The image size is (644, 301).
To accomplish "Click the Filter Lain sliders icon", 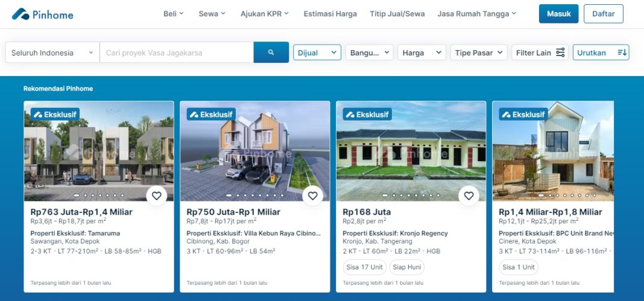I will click(x=560, y=52).
